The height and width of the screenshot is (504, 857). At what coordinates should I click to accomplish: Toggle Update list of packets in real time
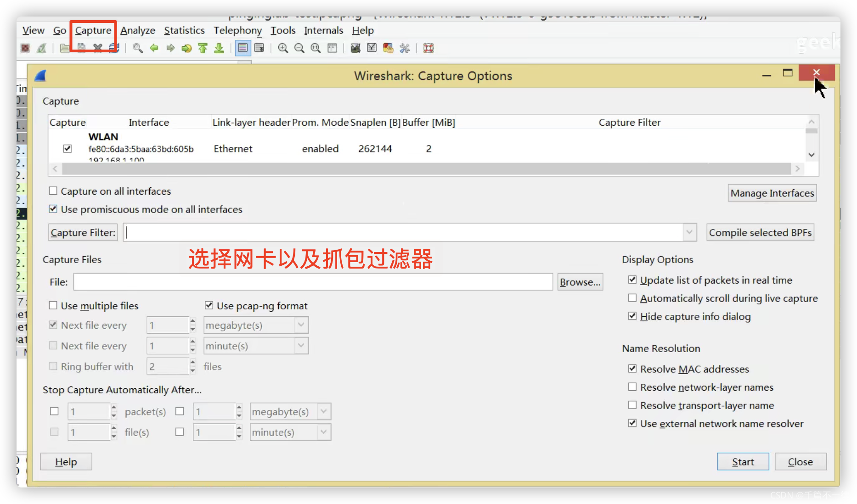632,280
